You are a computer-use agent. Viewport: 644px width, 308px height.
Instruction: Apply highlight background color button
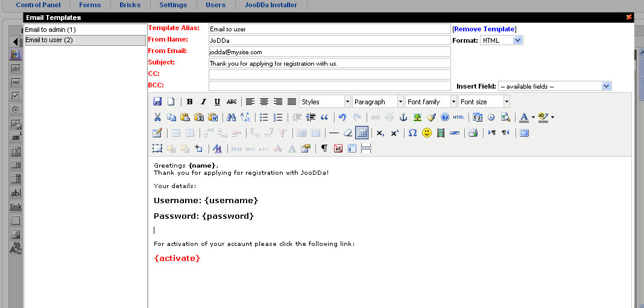click(543, 117)
